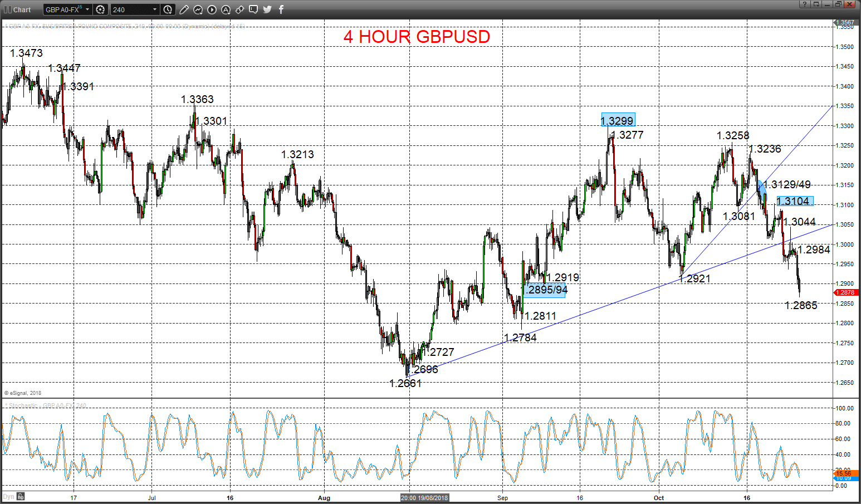861x504 pixels.
Task: Click the 1.3213 annotation
Action: coord(297,154)
